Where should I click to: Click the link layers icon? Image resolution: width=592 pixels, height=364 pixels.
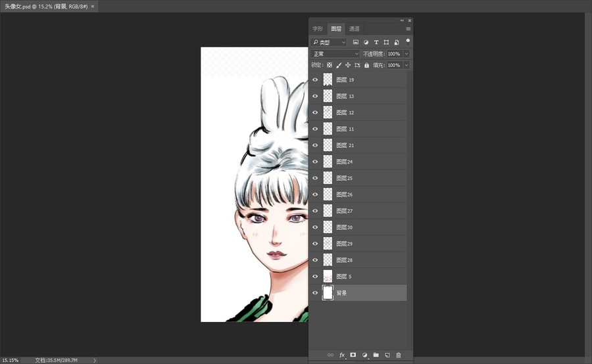pyautogui.click(x=330, y=355)
